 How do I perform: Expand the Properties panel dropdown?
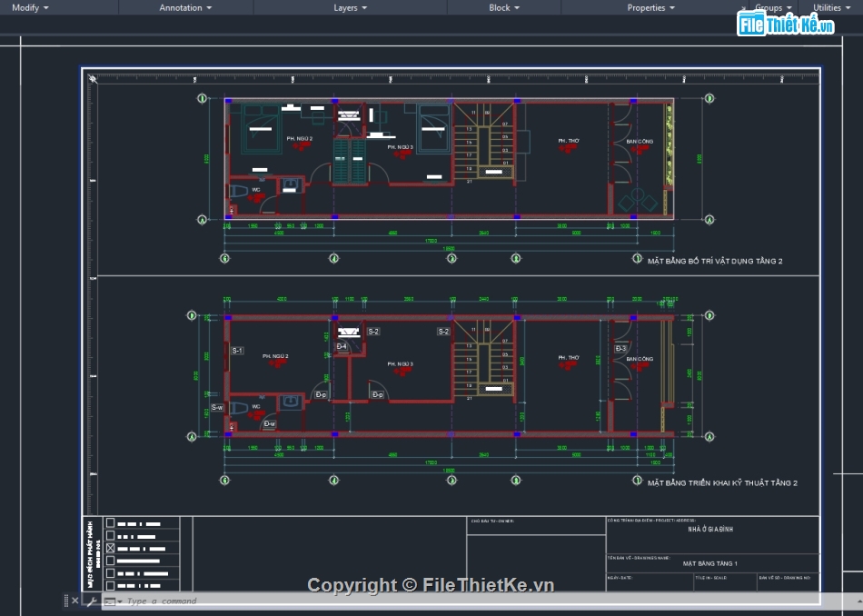tap(650, 7)
